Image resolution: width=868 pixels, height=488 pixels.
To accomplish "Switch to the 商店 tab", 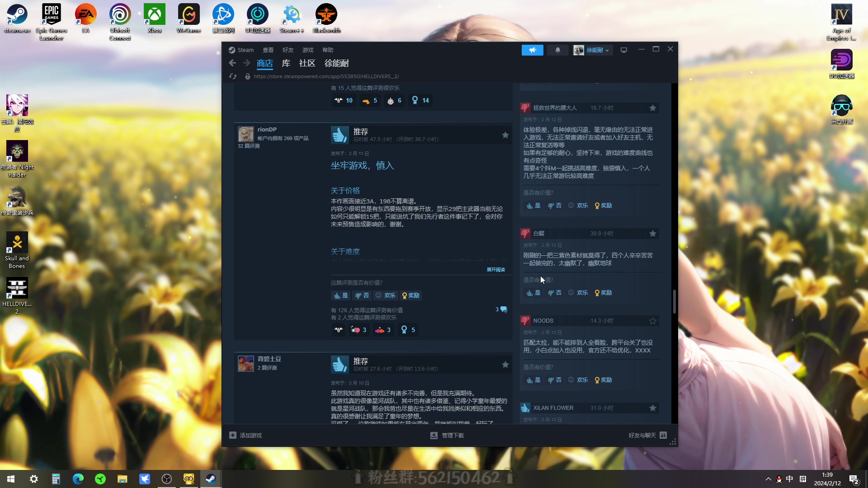I will pos(265,63).
